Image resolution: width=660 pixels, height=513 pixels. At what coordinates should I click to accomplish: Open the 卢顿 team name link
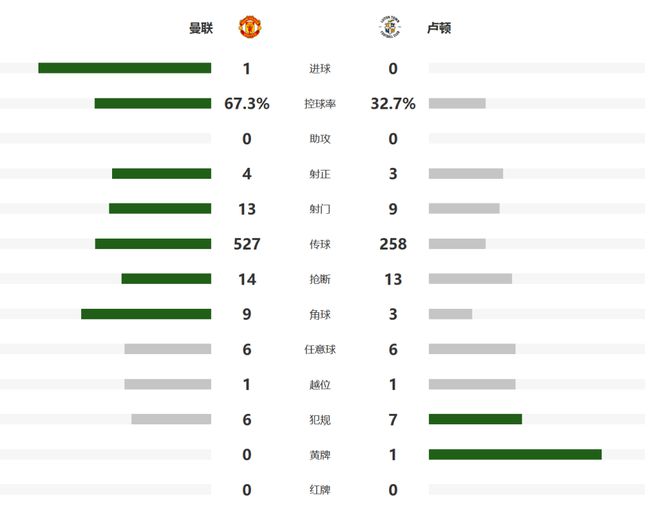tap(439, 28)
